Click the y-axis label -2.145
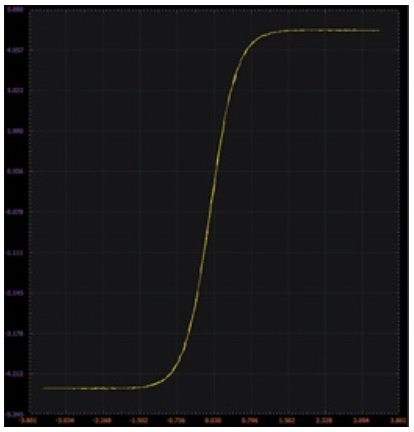The height and width of the screenshot is (432, 414). 11,293
